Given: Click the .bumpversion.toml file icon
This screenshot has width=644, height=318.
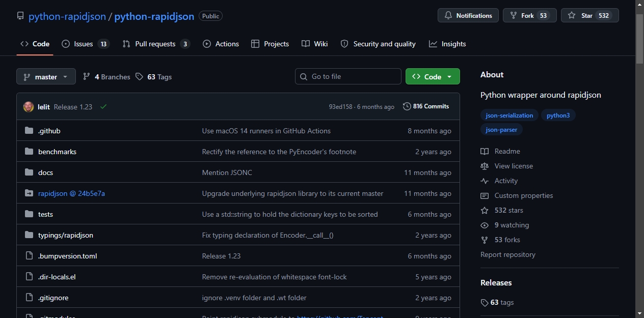Looking at the screenshot, I should 29,256.
